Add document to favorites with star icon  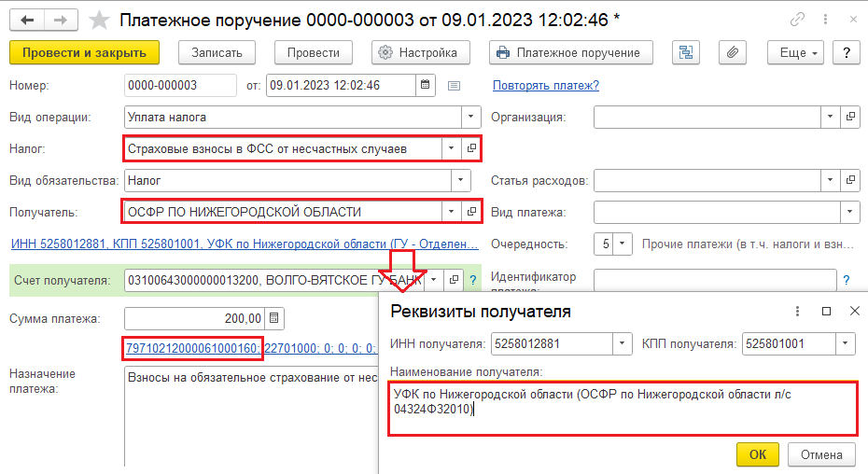tap(99, 21)
